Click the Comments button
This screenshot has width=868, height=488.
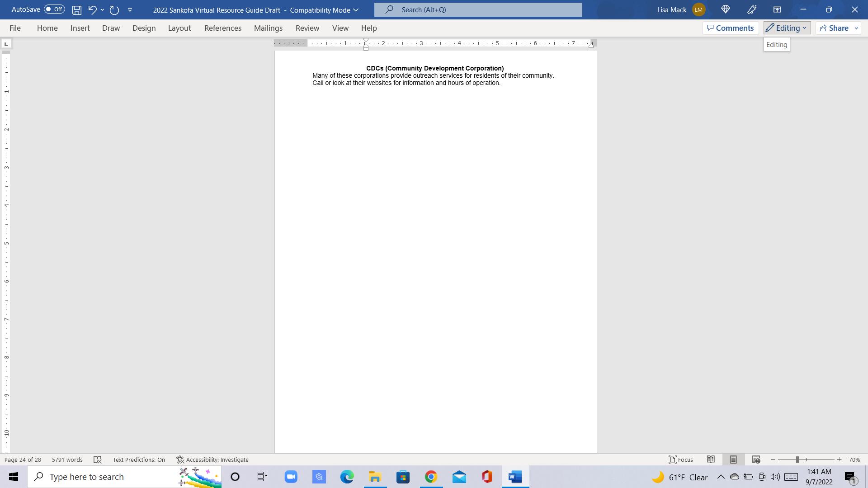(730, 28)
